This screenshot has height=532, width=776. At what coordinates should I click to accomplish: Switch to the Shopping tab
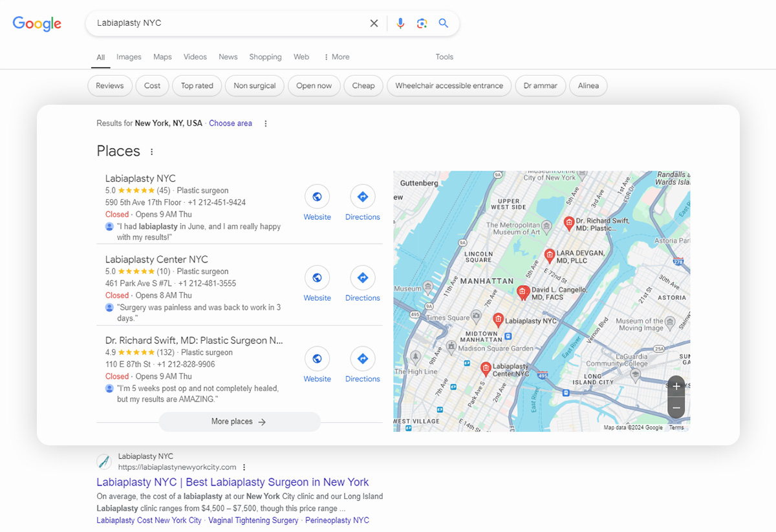coord(266,57)
